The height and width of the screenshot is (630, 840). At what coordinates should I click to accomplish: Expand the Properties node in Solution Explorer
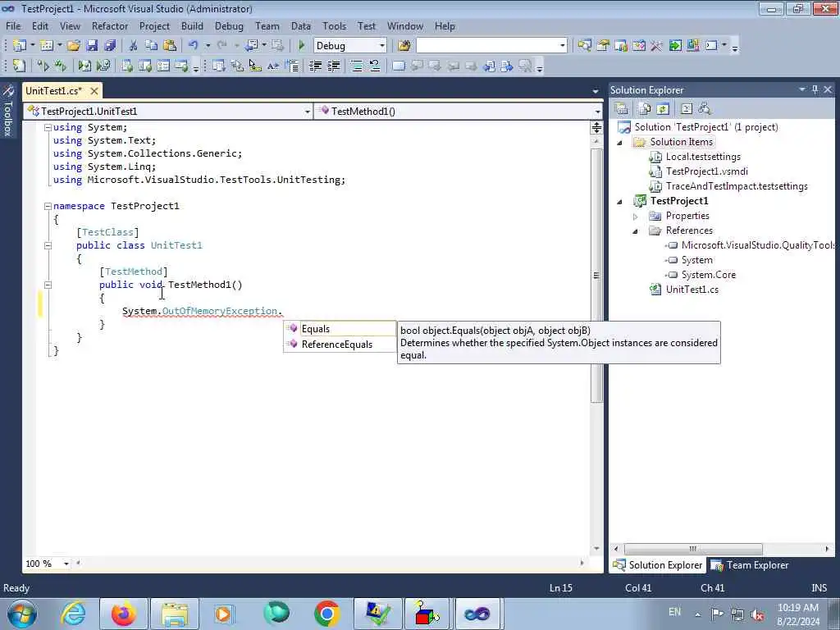pos(636,217)
